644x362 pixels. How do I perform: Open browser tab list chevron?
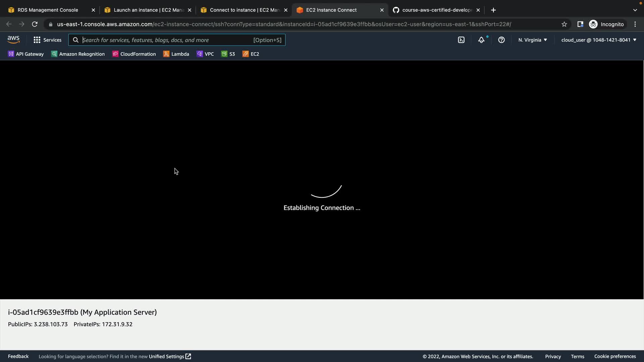[635, 10]
